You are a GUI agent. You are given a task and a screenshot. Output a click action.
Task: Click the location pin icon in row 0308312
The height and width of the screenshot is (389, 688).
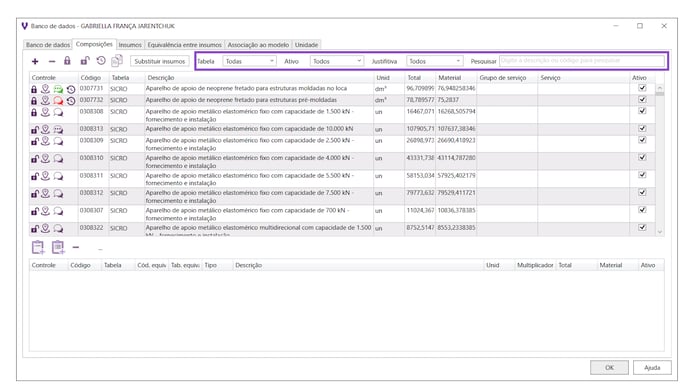[45, 193]
